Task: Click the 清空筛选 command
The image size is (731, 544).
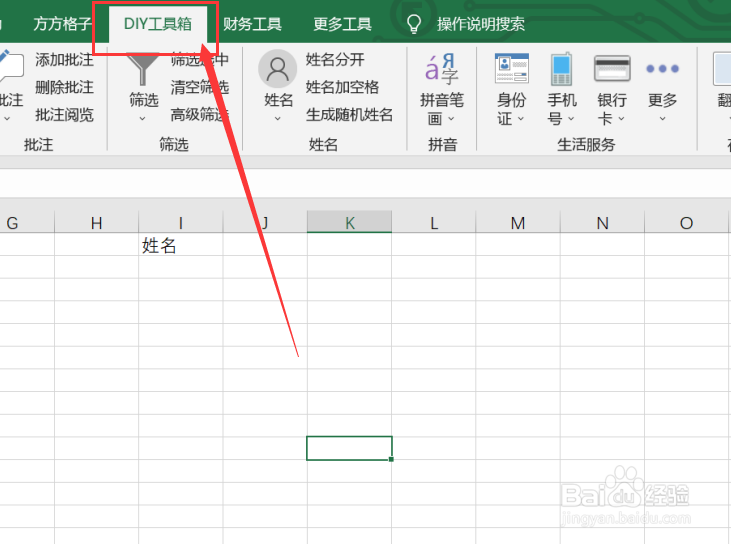Action: tap(200, 87)
